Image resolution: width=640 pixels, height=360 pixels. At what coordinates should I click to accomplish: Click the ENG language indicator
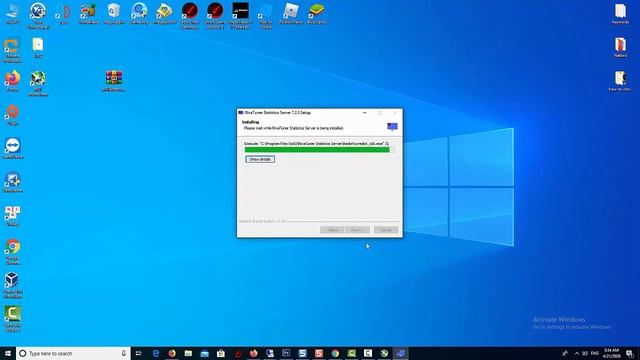tap(595, 353)
